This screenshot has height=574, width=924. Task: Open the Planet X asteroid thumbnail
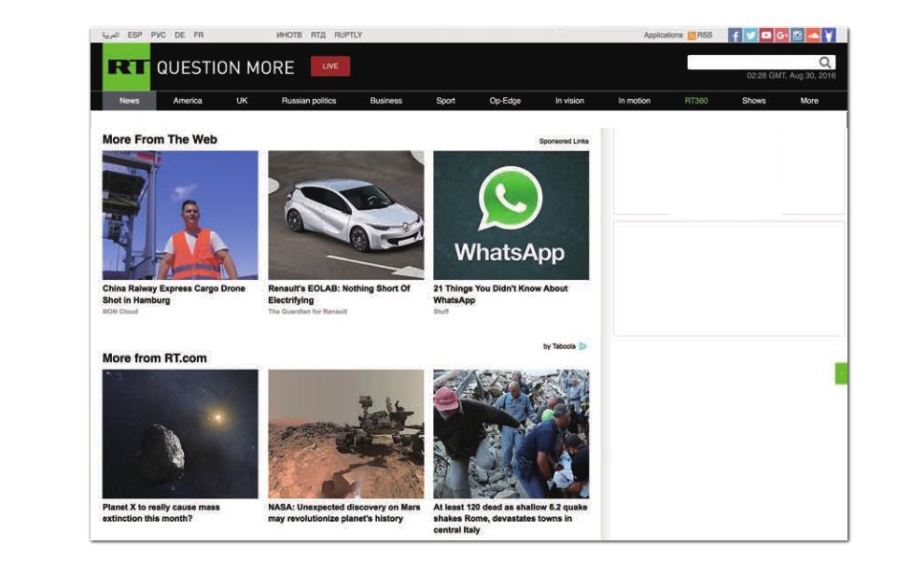click(x=180, y=434)
